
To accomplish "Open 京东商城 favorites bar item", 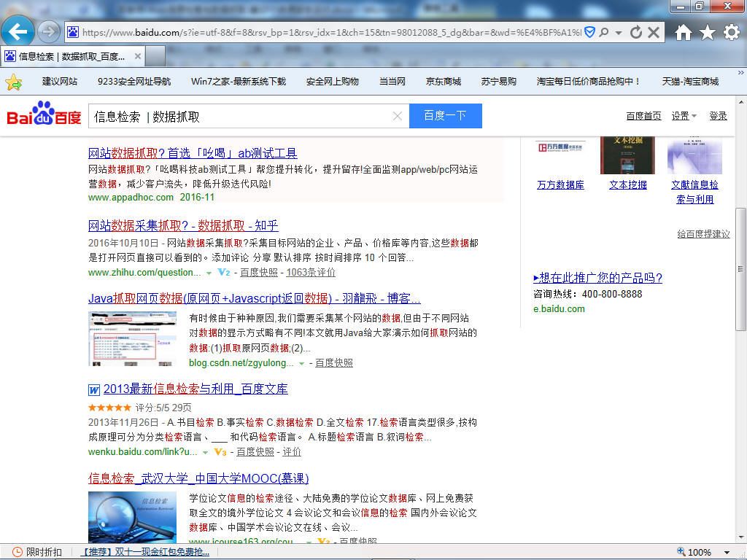I will (443, 82).
